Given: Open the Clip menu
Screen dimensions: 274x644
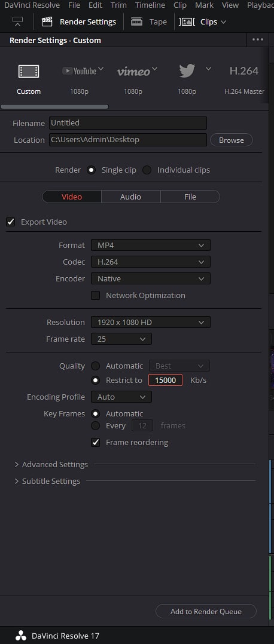Looking at the screenshot, I should click(x=180, y=5).
